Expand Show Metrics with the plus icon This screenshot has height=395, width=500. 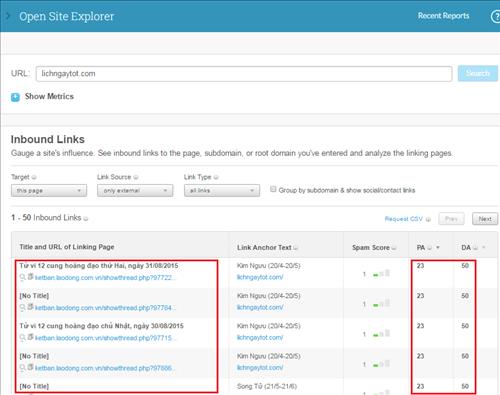click(15, 97)
